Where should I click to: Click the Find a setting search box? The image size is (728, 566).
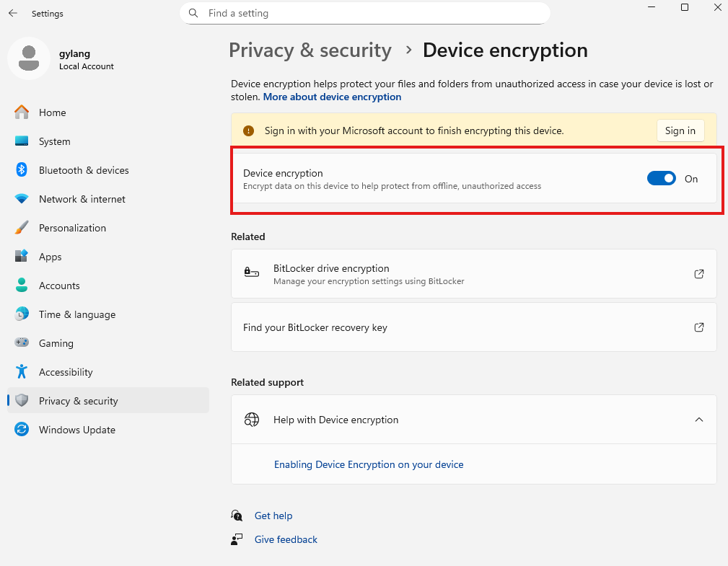[364, 13]
